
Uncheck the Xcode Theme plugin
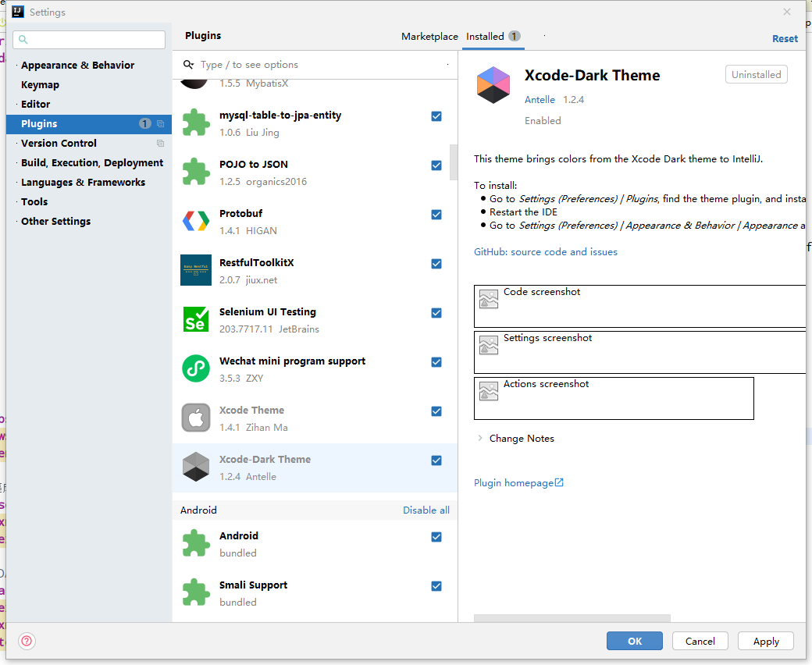click(x=436, y=411)
